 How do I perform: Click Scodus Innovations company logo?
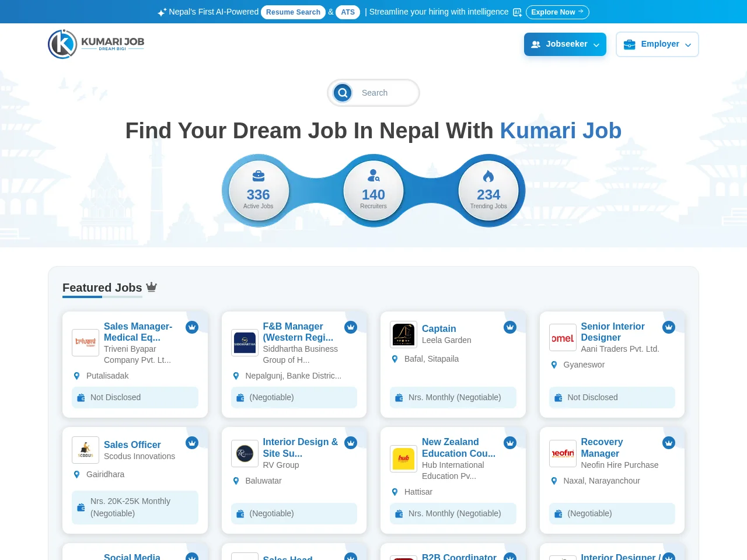86,450
